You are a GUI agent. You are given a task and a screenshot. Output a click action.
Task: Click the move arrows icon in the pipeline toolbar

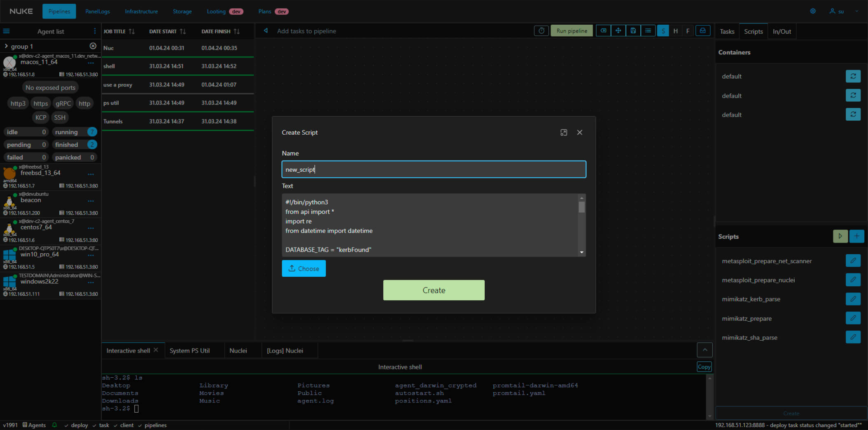click(x=618, y=31)
